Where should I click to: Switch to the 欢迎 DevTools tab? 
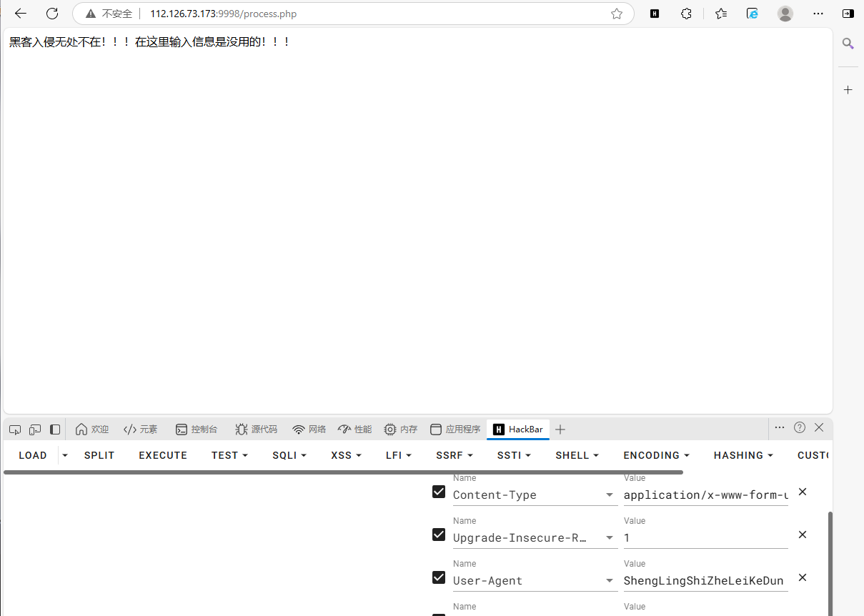coord(92,429)
